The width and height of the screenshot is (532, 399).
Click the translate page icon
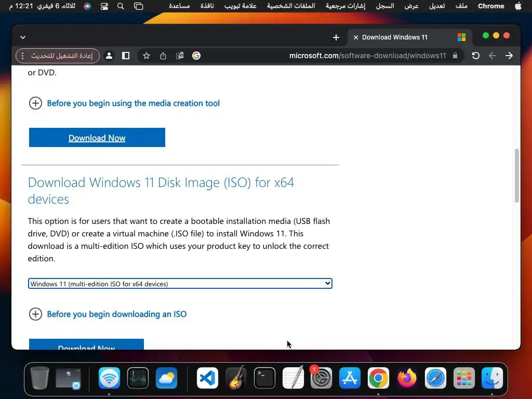point(179,56)
